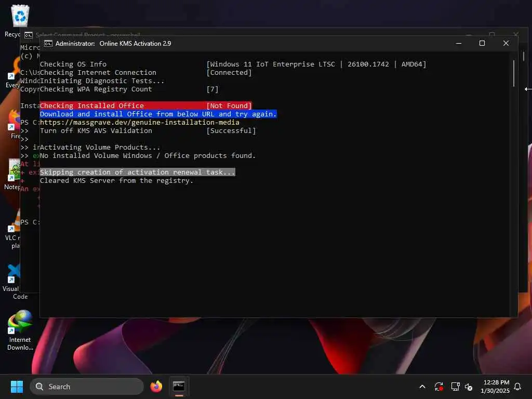Click 'No installed Volume Windows / Office products found' text

[148, 156]
